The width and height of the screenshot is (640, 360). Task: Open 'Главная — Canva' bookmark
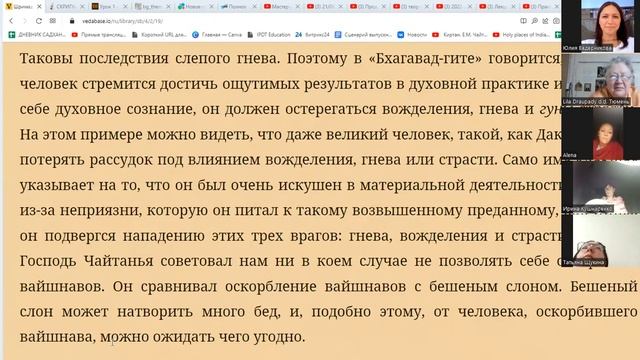click(x=217, y=35)
